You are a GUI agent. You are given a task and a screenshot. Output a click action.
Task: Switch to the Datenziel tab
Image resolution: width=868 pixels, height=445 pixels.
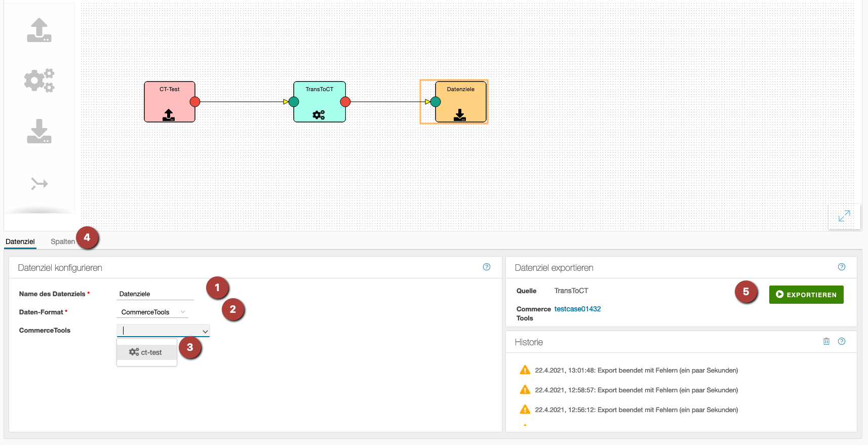point(20,241)
